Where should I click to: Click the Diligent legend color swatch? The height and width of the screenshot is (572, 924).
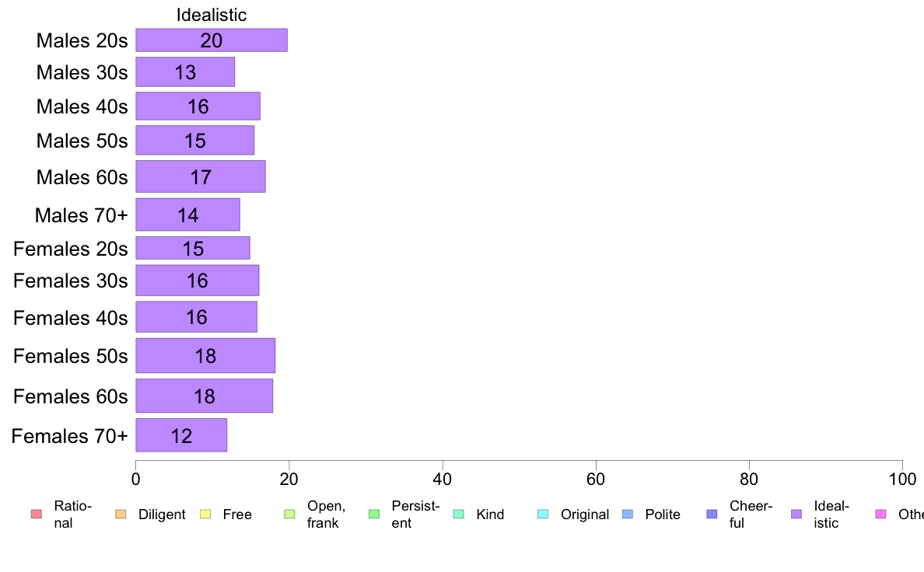tap(121, 514)
